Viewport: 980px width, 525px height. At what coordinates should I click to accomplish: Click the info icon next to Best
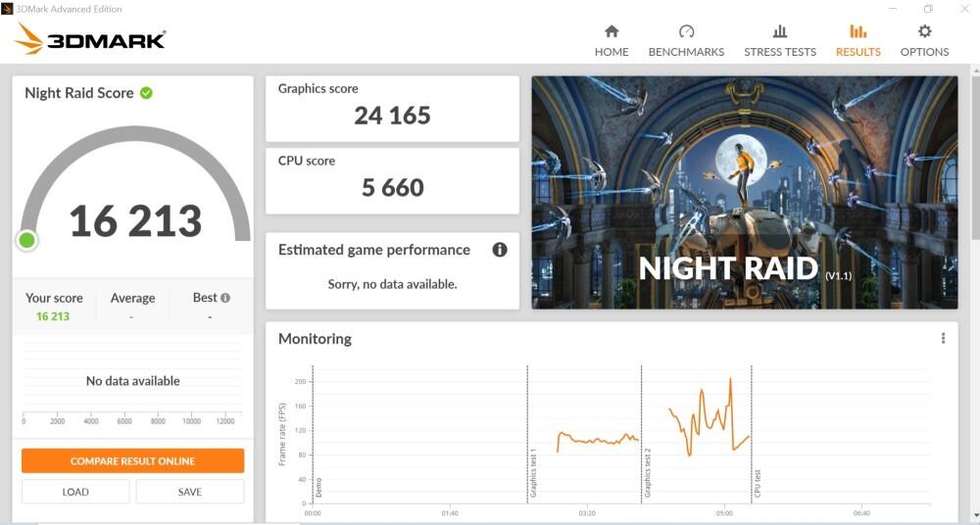coord(225,298)
